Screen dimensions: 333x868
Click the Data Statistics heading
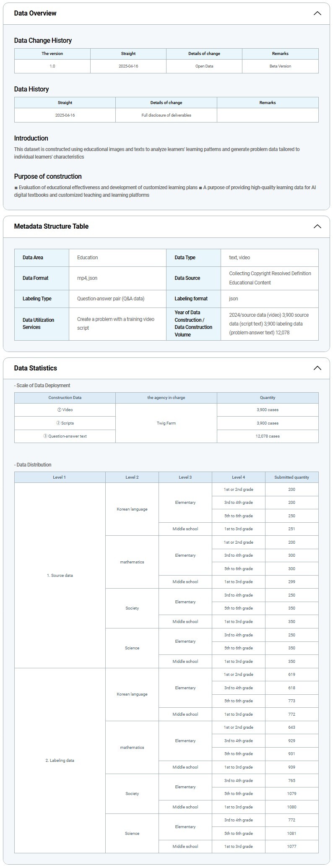click(x=36, y=368)
